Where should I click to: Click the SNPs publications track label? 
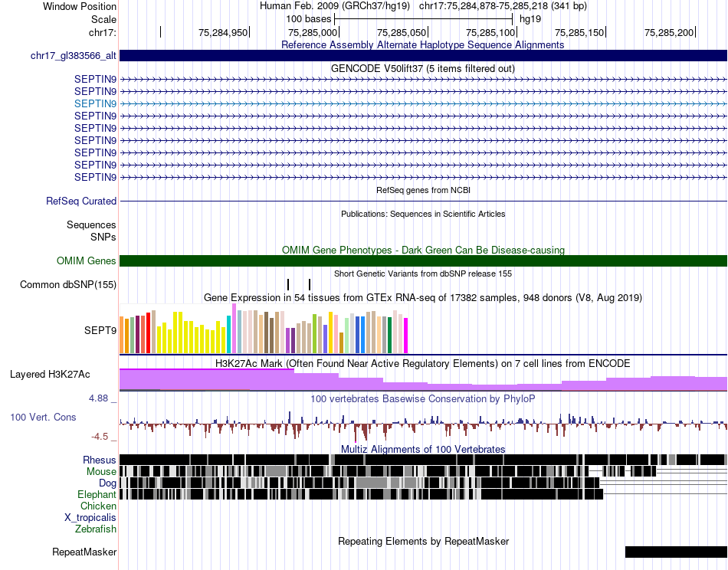[x=103, y=237]
